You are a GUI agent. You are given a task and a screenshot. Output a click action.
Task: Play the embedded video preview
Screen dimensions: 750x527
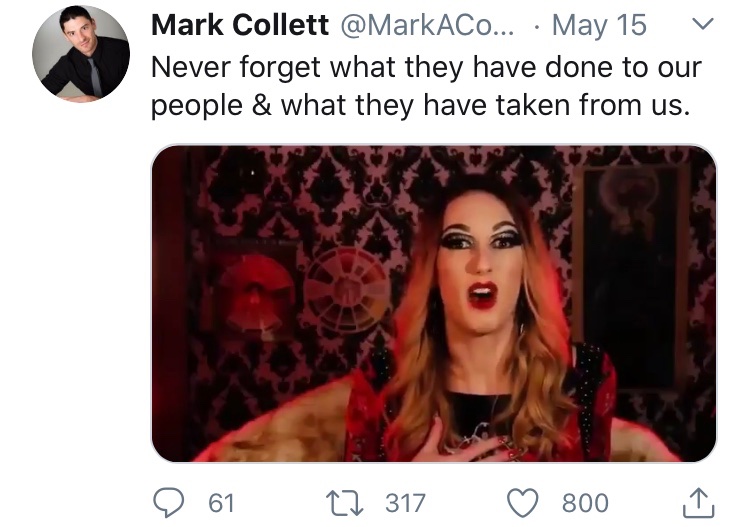(434, 303)
